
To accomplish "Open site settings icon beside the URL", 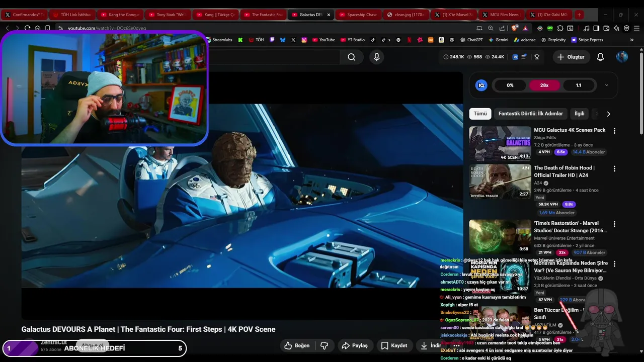I will click(60, 28).
